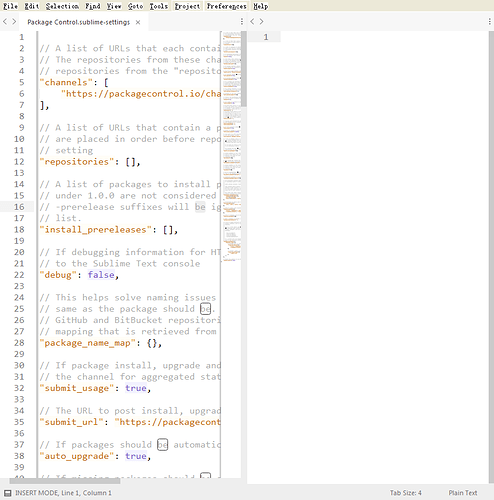Open the Tools menu

pyautogui.click(x=158, y=6)
